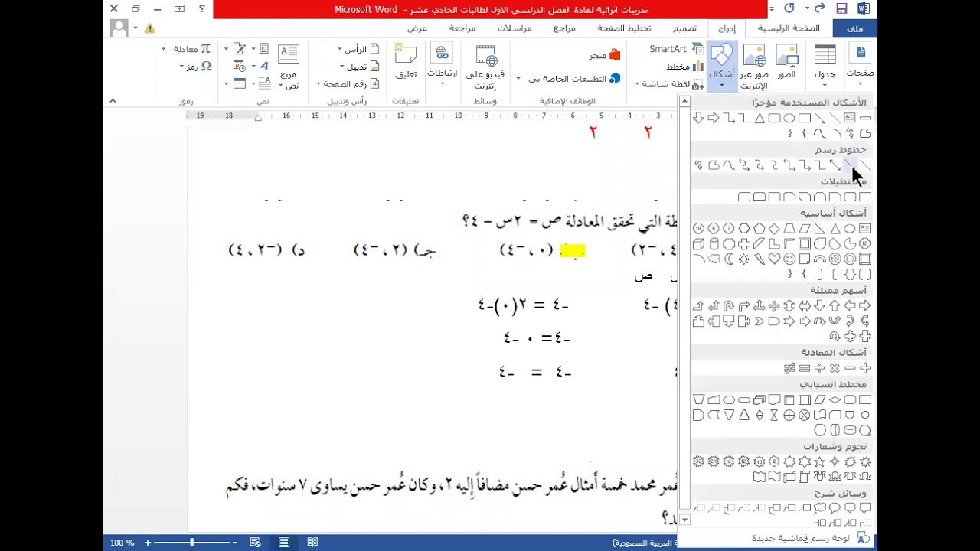Pick the Not Equal equation shape
980x551 pixels.
789,368
